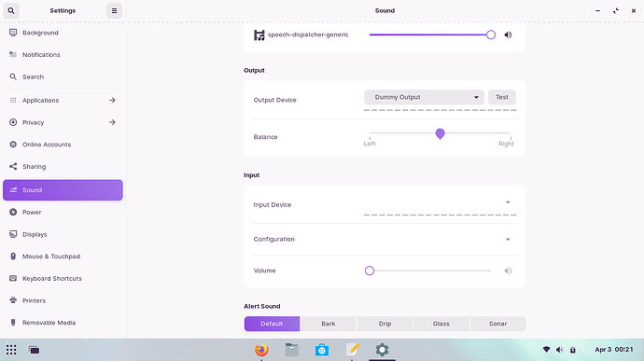
Task: Open the Input Device dropdown
Action: click(440, 202)
